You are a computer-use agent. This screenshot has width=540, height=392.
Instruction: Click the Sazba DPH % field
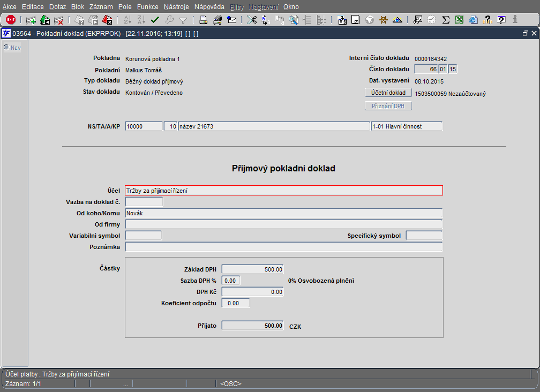[x=231, y=281]
